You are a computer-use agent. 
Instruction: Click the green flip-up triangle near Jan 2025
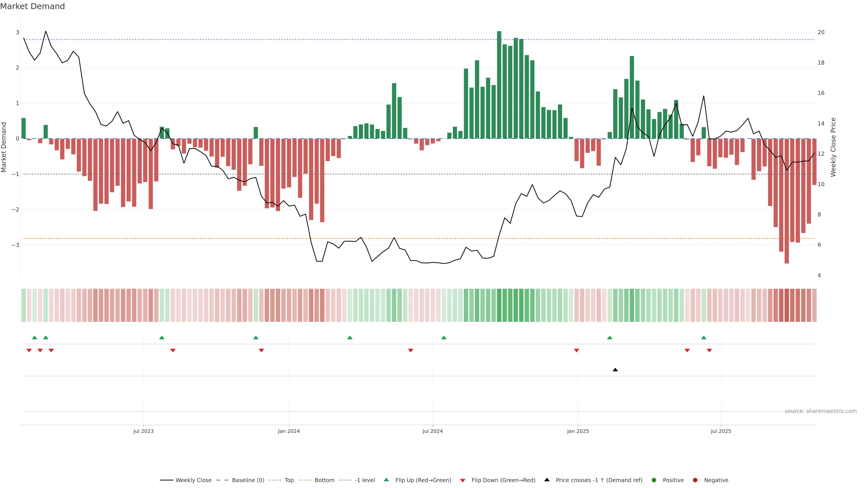[610, 338]
